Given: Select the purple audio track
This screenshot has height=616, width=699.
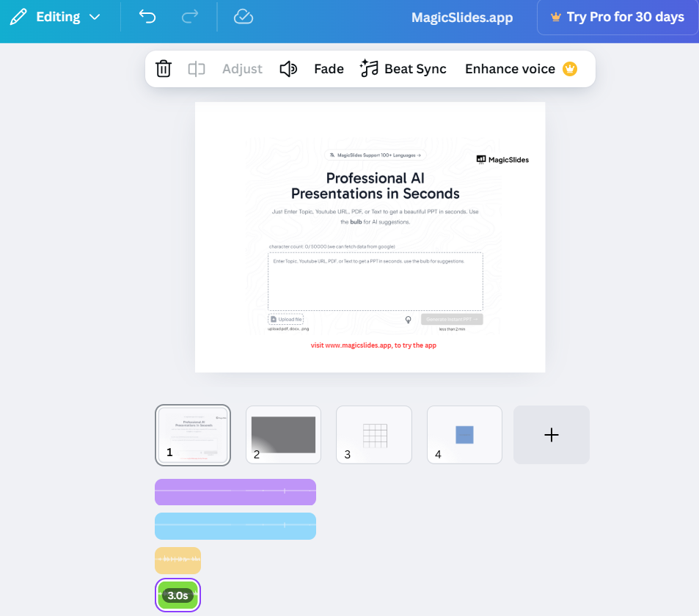Looking at the screenshot, I should [235, 492].
